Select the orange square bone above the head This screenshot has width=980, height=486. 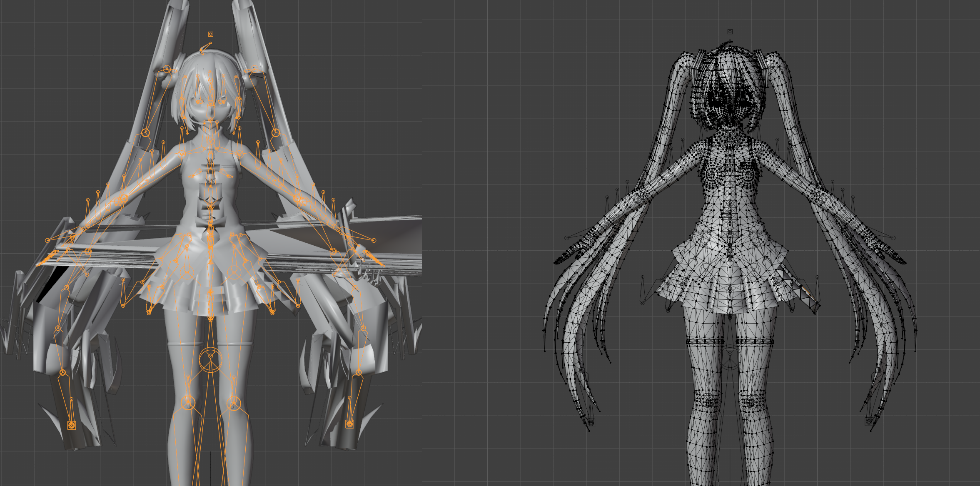point(210,34)
